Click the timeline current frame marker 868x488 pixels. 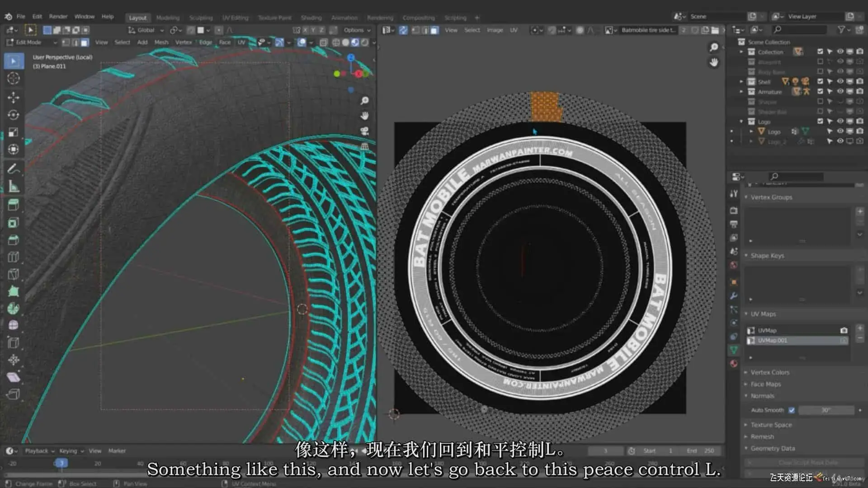click(x=61, y=463)
